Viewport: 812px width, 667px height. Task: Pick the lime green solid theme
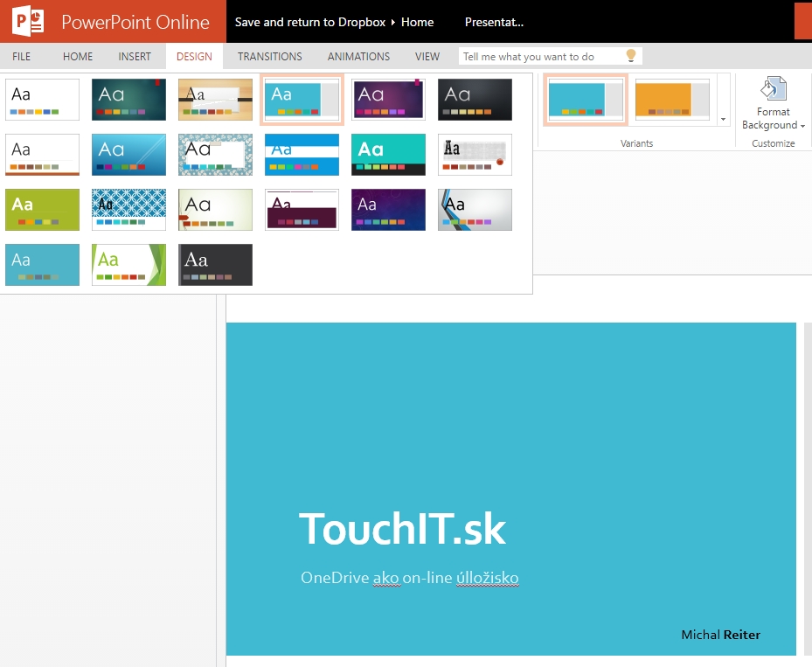point(42,210)
